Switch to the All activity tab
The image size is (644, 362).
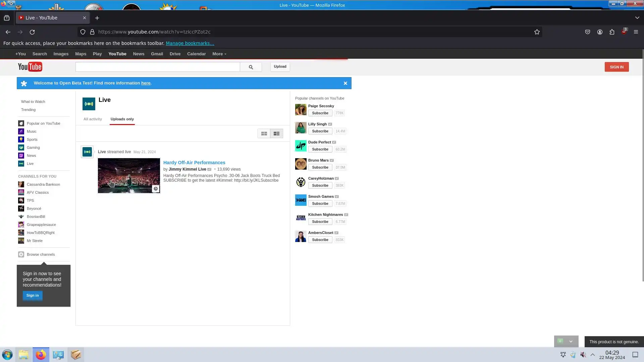tap(93, 119)
